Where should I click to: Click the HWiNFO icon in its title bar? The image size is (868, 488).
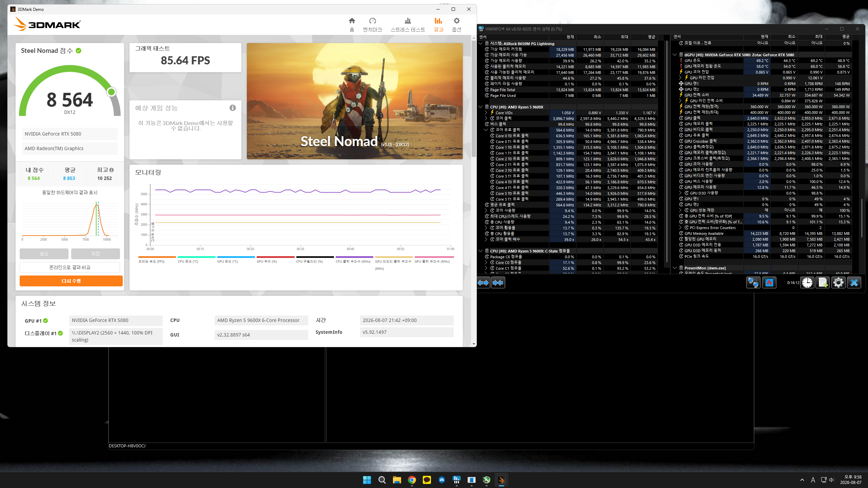(x=481, y=29)
